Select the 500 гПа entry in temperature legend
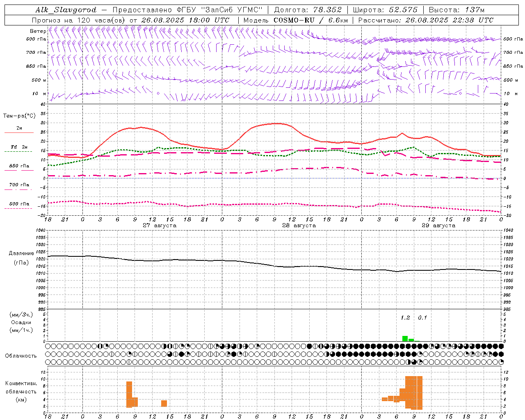 point(19,204)
